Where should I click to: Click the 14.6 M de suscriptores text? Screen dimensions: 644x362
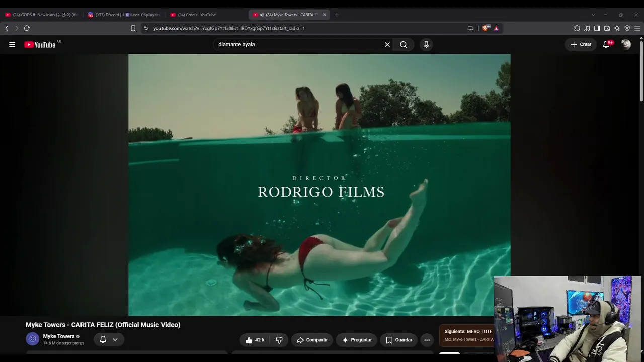[x=63, y=343]
